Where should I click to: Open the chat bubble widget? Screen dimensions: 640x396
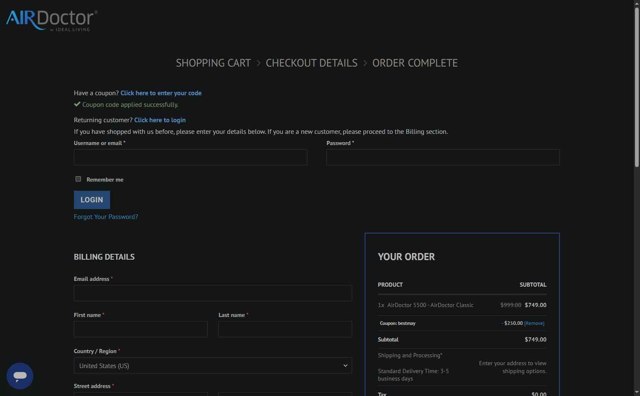point(20,376)
